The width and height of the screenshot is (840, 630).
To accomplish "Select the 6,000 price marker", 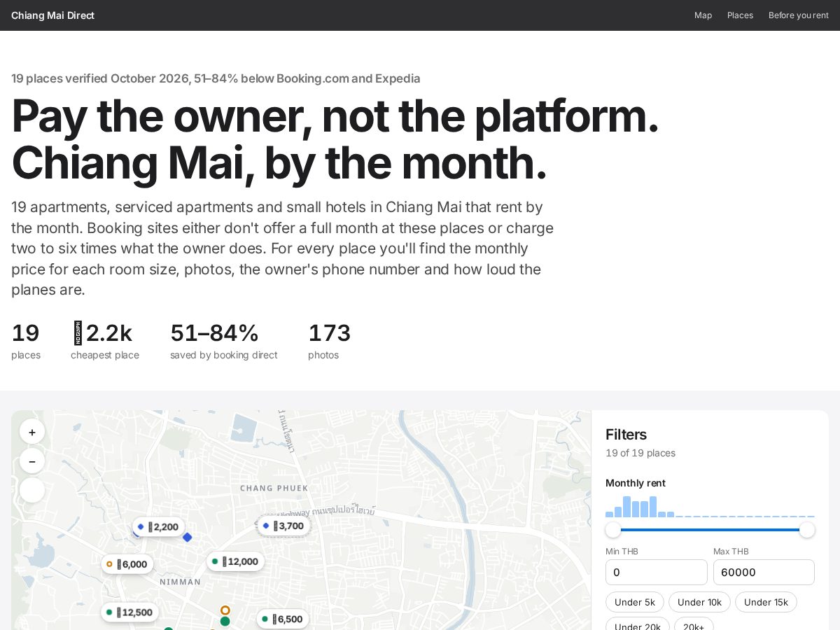I will coord(127,563).
